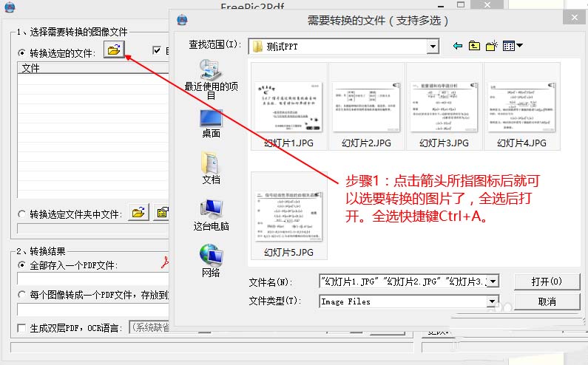
Task: Open Documents (文档) location
Action: tap(211, 168)
